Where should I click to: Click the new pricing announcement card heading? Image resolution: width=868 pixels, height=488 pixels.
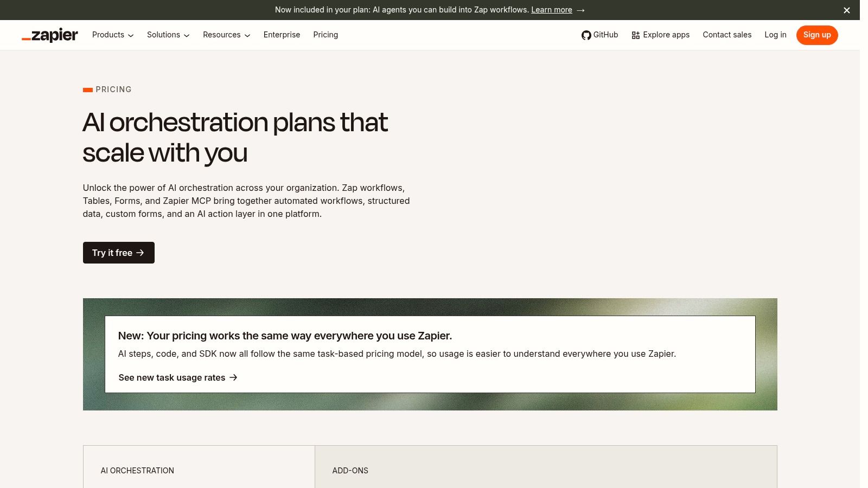tap(285, 336)
